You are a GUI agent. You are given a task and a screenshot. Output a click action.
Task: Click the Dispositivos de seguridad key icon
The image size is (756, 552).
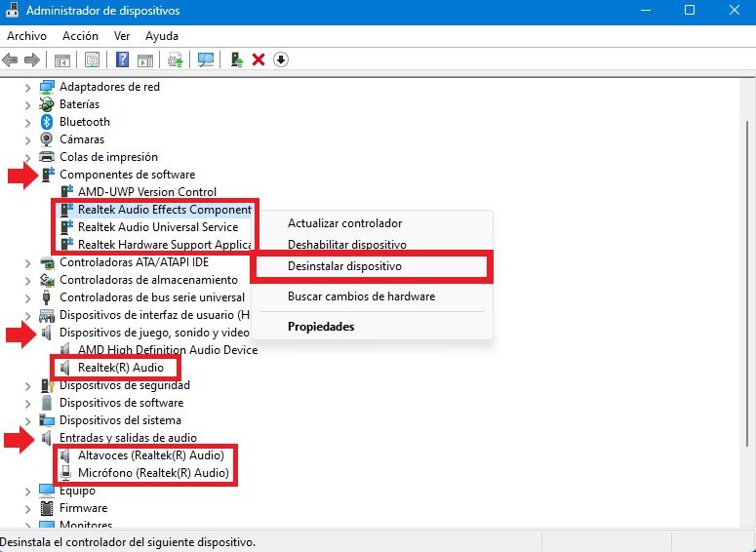click(x=47, y=385)
